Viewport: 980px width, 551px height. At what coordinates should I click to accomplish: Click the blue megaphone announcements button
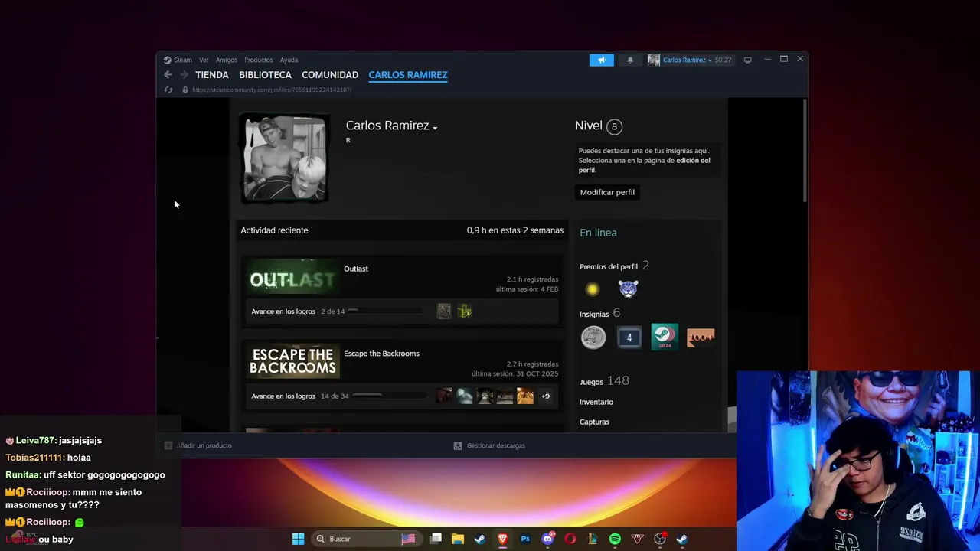click(601, 60)
